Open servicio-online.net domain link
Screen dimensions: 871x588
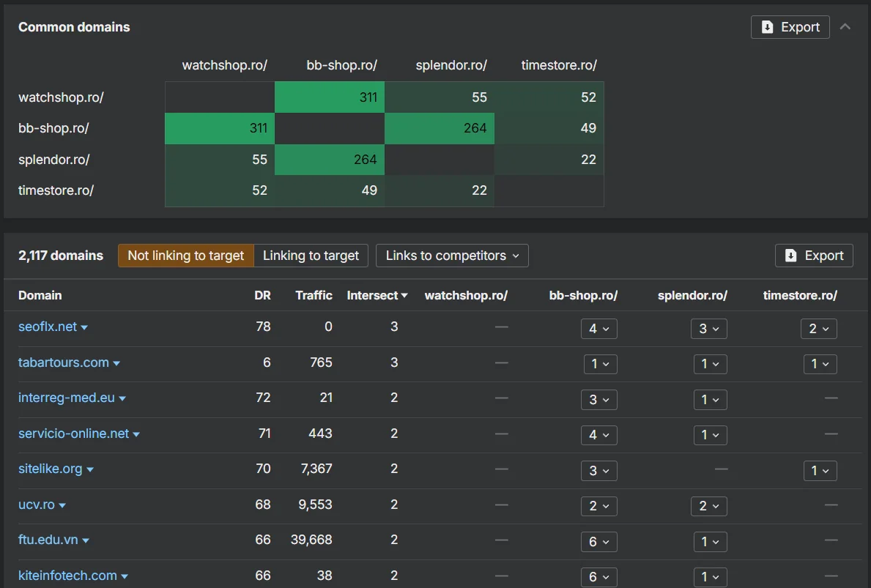(73, 433)
